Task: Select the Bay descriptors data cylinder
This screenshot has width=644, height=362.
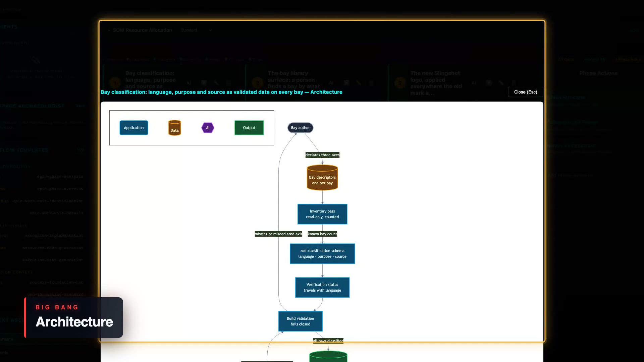Action: coord(322,178)
